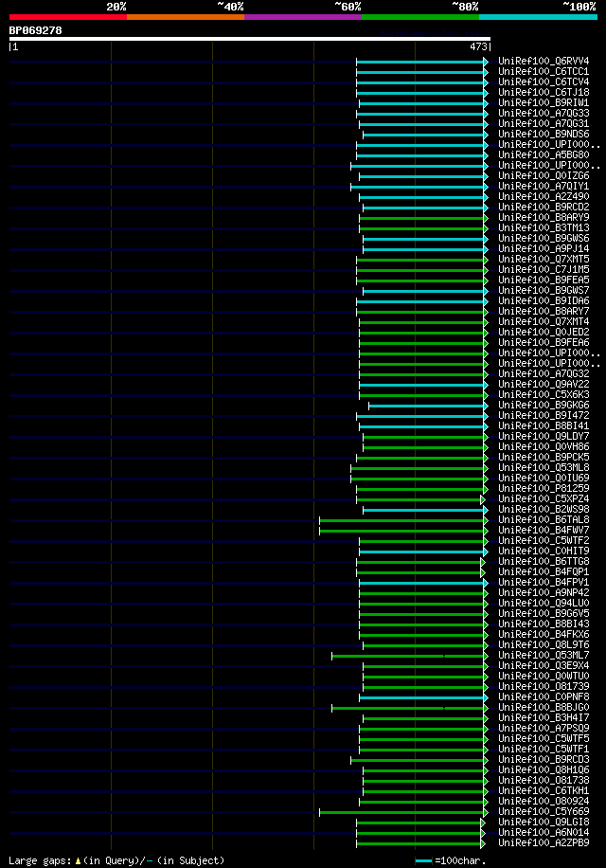Viewport: 606px width, 868px height.
Task: Click the green alignment bar for UniRef100_B6TAL8
Action: coord(402,520)
